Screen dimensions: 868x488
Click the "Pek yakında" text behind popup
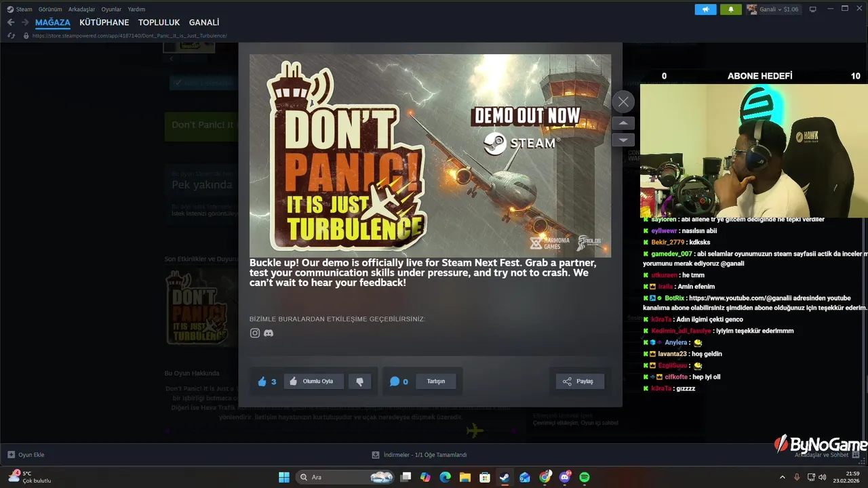[201, 185]
